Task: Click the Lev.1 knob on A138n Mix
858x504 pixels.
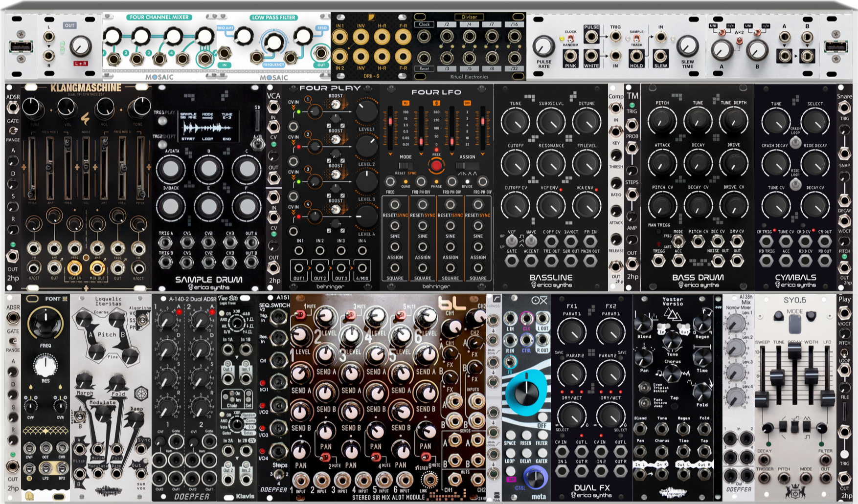Action: [734, 324]
